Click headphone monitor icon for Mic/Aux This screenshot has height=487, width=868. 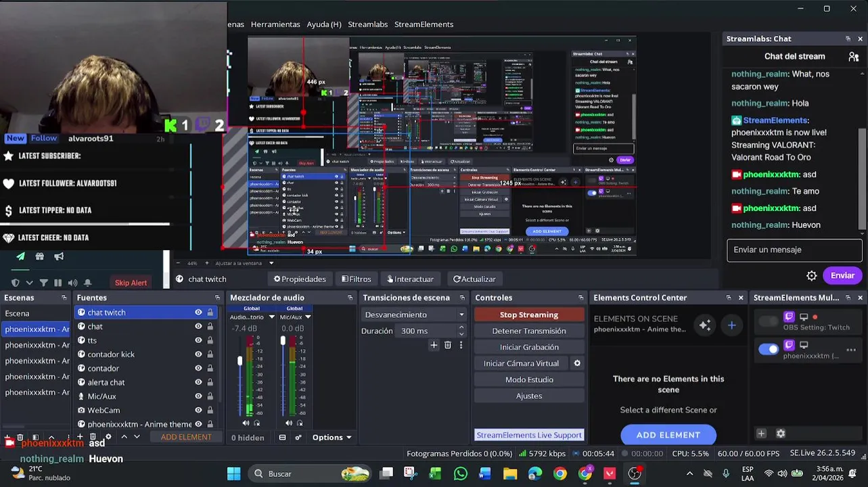[300, 423]
